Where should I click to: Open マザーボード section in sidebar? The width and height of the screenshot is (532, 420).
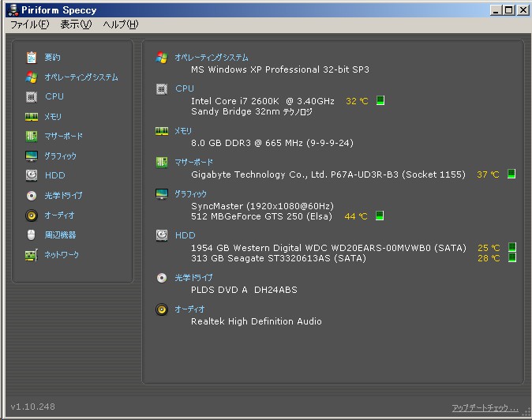[x=63, y=137]
